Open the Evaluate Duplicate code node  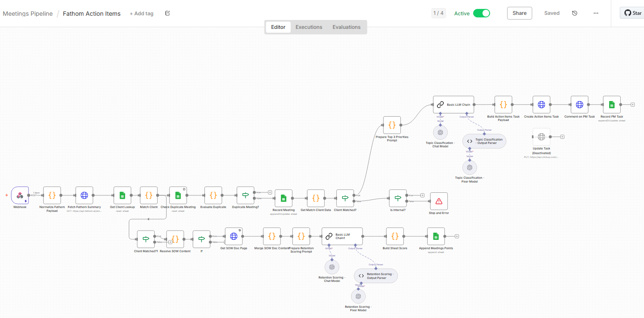click(x=213, y=195)
